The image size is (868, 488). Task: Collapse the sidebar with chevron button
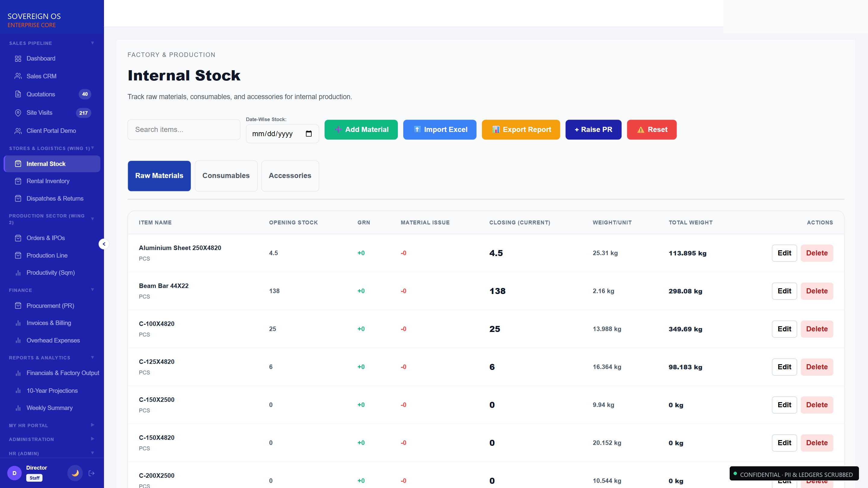pos(104,244)
